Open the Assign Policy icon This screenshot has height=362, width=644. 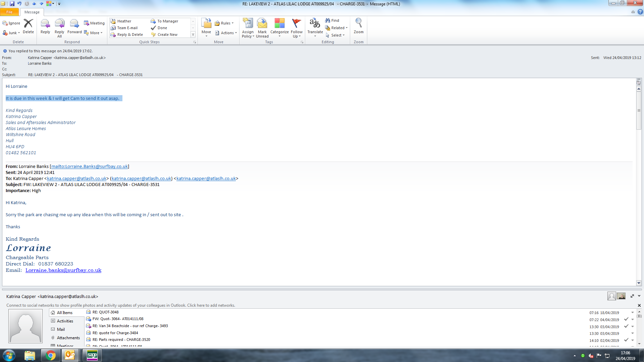click(x=248, y=24)
